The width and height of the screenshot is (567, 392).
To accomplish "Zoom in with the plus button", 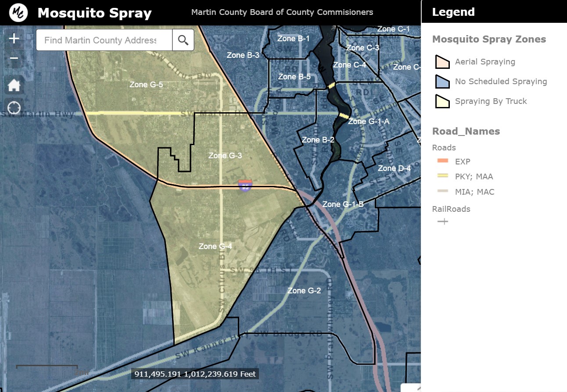I will coord(14,39).
